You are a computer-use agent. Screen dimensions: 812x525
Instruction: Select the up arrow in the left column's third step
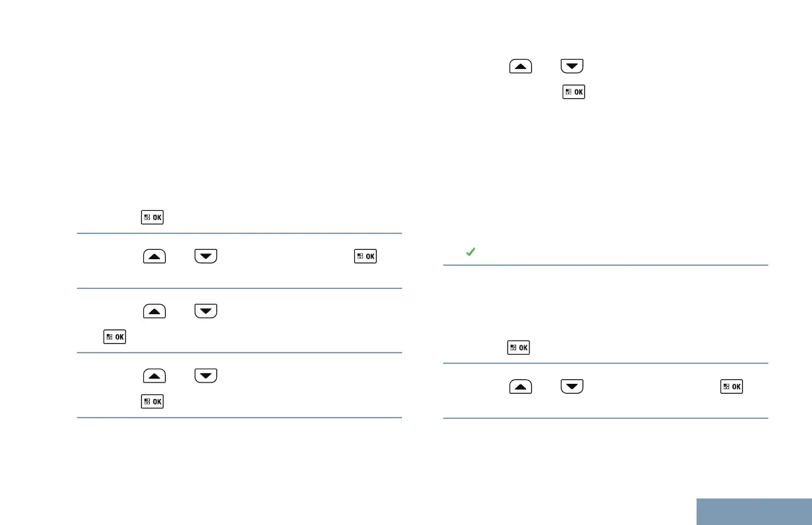[154, 312]
